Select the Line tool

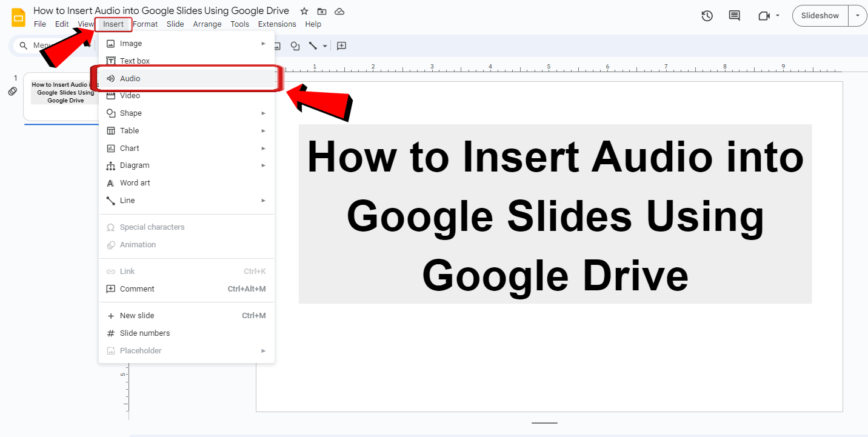coord(314,45)
